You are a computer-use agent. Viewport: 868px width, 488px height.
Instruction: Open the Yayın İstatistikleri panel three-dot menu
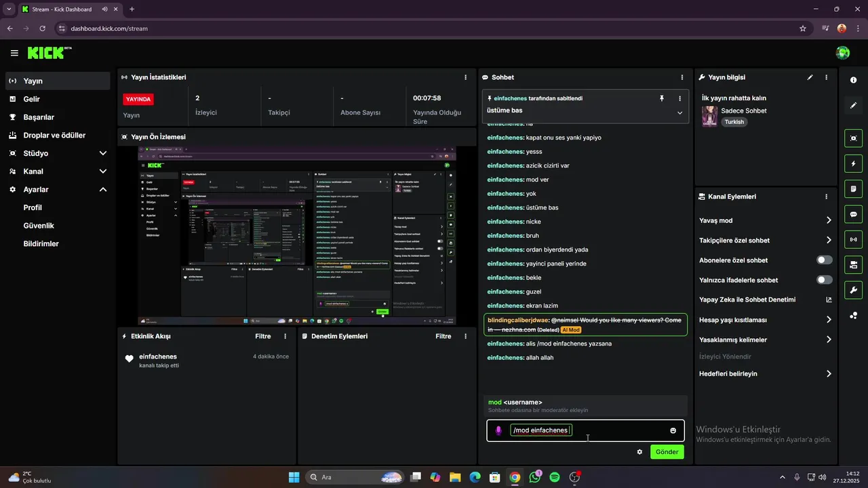coord(465,77)
